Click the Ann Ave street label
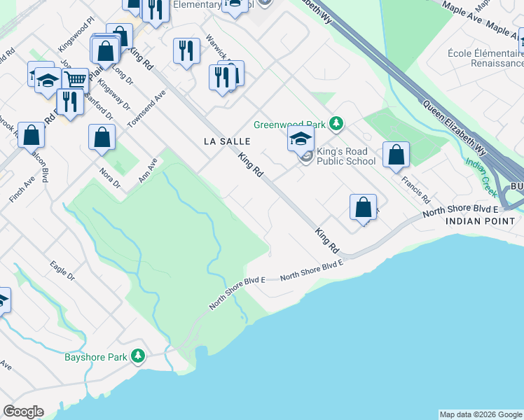 pos(148,171)
